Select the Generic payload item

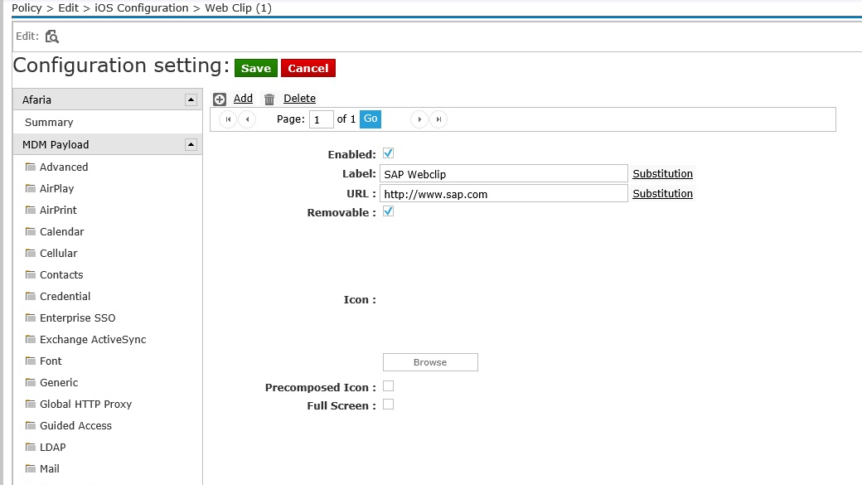tap(59, 382)
